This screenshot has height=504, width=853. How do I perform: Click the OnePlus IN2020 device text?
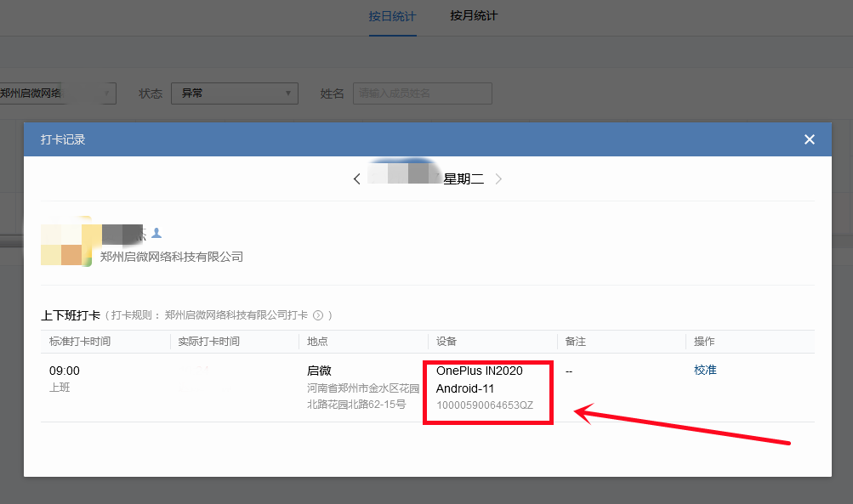pos(480,371)
